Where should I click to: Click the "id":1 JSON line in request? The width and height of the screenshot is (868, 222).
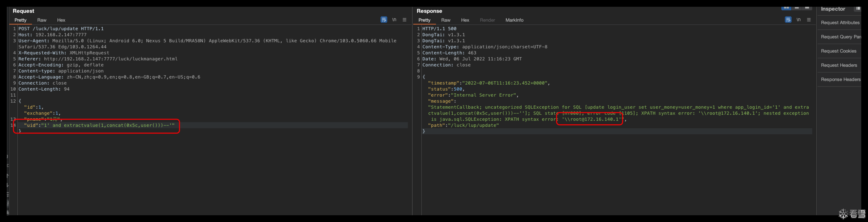point(34,107)
